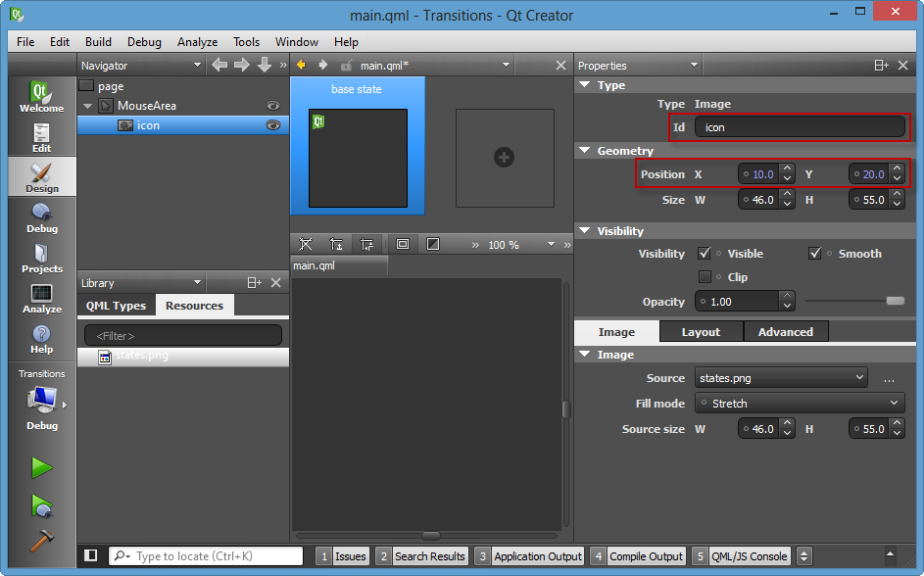924x576 pixels.
Task: Collapse the Geometry section
Action: pos(585,150)
